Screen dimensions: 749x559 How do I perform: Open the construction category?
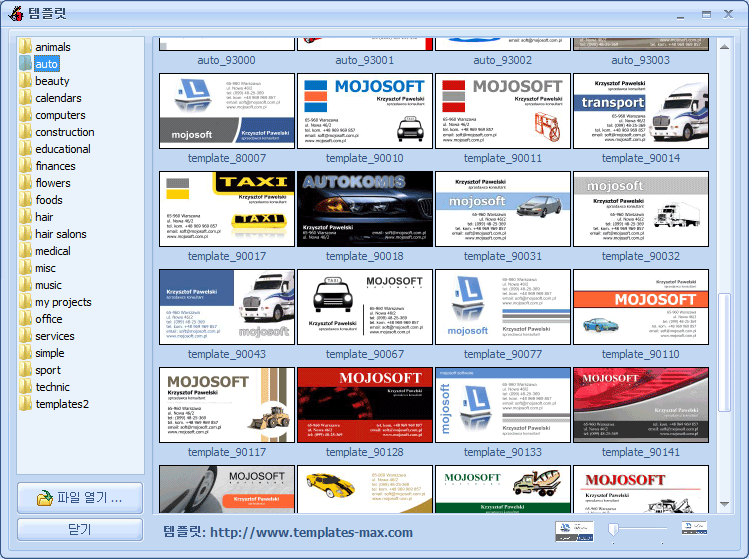click(x=64, y=132)
